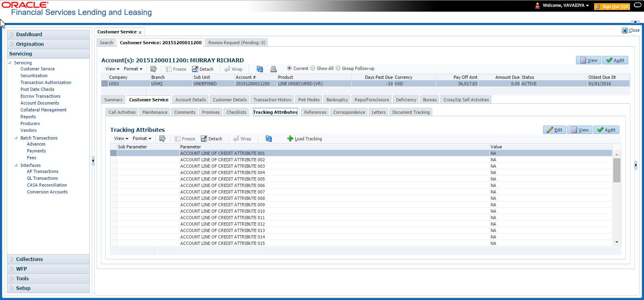Viewport: 644px width, 300px height.
Task: Open the Format menu in the Tracking Attributes toolbar
Action: pos(142,138)
